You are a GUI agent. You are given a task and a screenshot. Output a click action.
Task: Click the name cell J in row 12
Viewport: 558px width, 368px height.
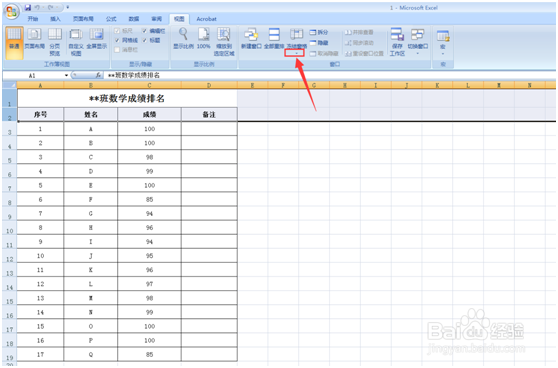pyautogui.click(x=91, y=256)
